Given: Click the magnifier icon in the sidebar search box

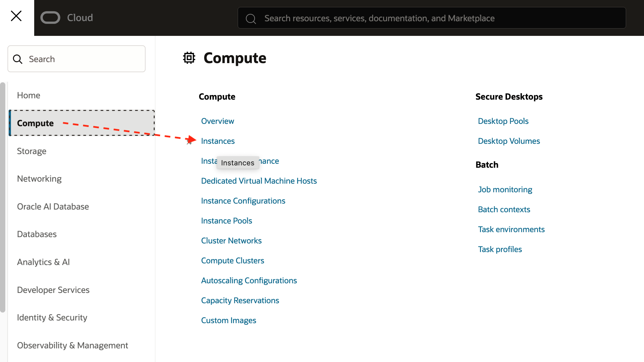Looking at the screenshot, I should pos(18,59).
